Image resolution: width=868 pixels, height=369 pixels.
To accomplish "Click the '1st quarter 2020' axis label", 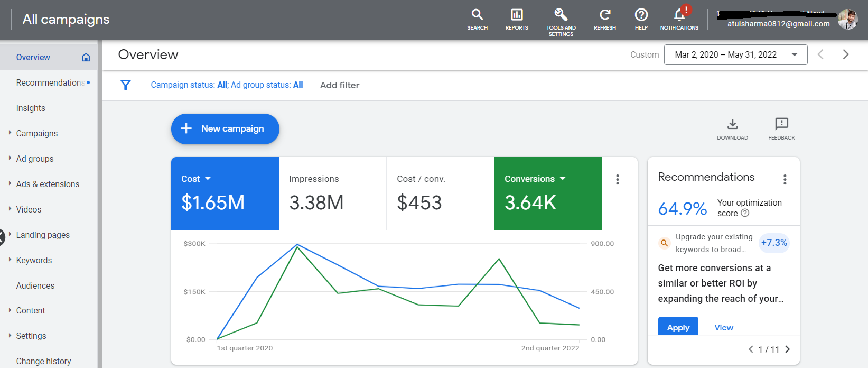I will pyautogui.click(x=245, y=348).
